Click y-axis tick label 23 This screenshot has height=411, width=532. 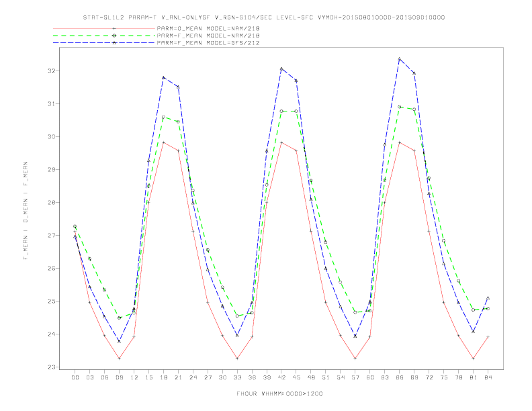tap(52, 367)
